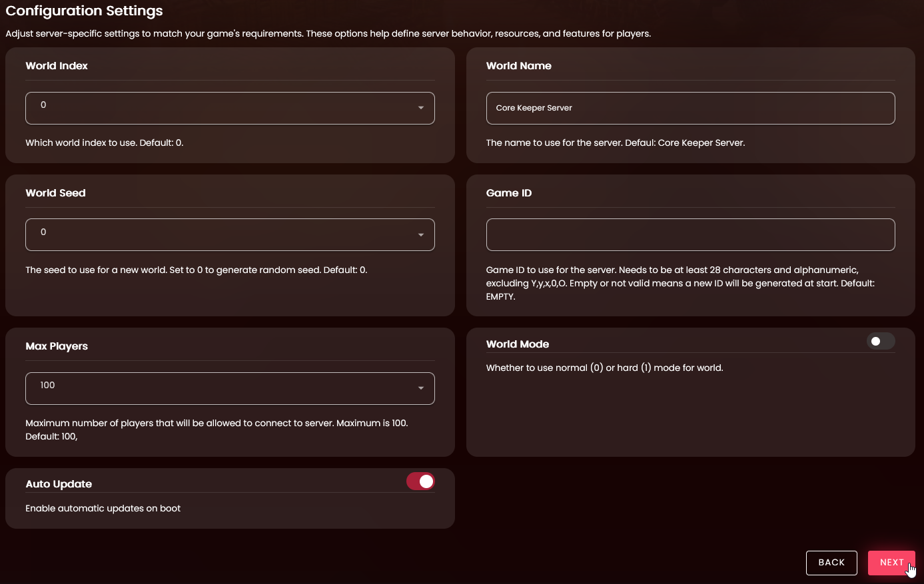924x584 pixels.
Task: Click the Configuration Settings heading
Action: [85, 11]
